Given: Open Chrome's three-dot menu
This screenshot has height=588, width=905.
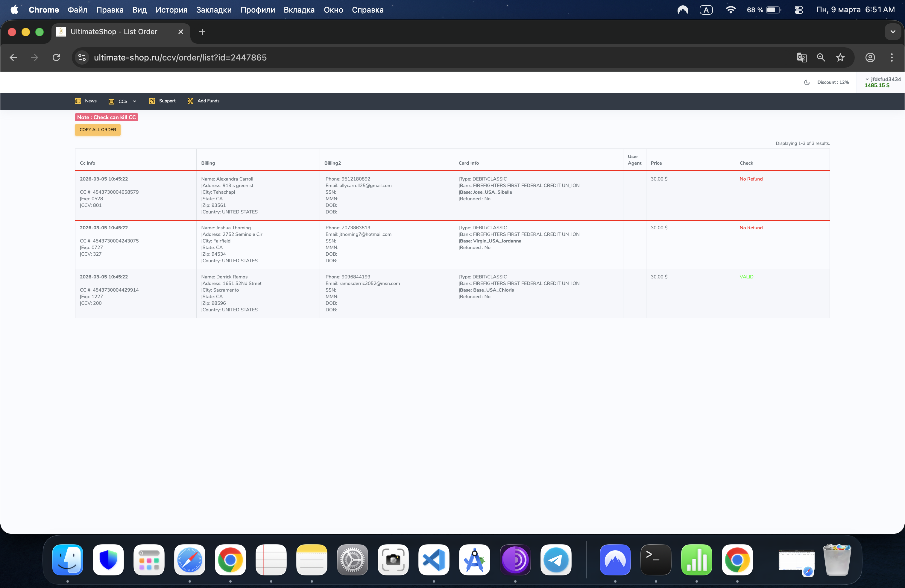Looking at the screenshot, I should coord(891,57).
